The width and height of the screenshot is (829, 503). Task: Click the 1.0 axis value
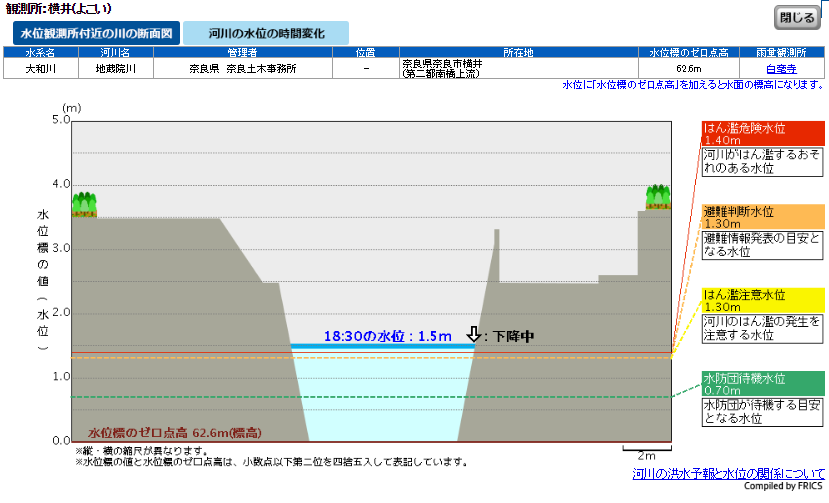click(61, 376)
